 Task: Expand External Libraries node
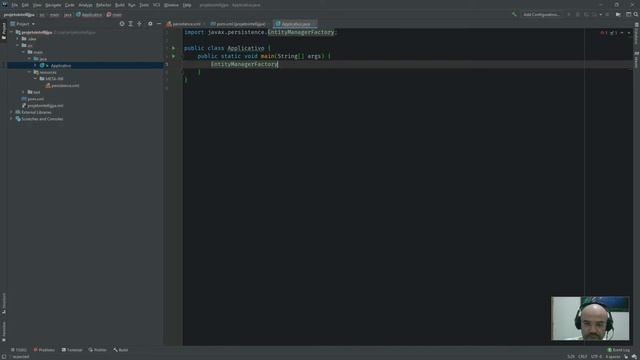point(11,112)
